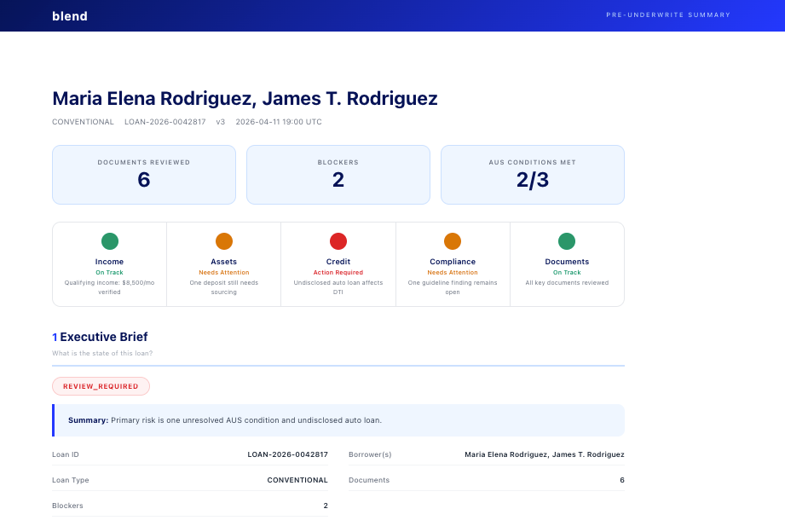Image resolution: width=785 pixels, height=532 pixels.
Task: Click the borrower names page title
Action: point(245,98)
